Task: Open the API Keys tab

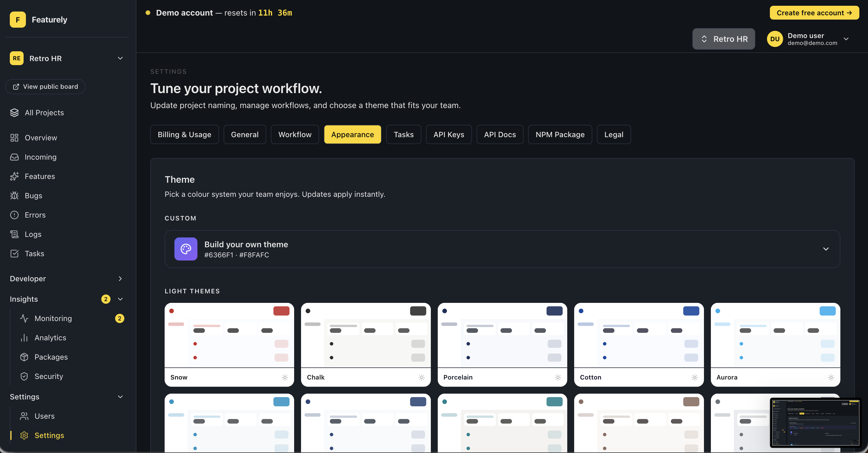Action: (448, 135)
